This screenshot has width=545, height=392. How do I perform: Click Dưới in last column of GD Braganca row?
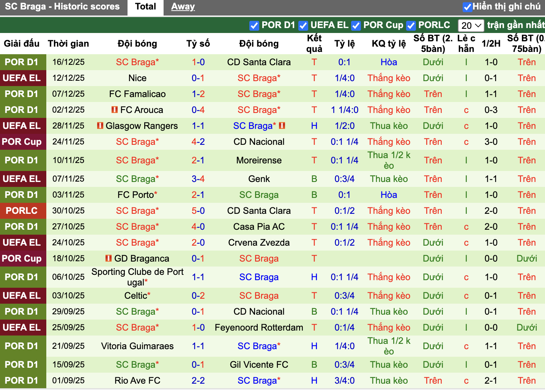(x=527, y=259)
